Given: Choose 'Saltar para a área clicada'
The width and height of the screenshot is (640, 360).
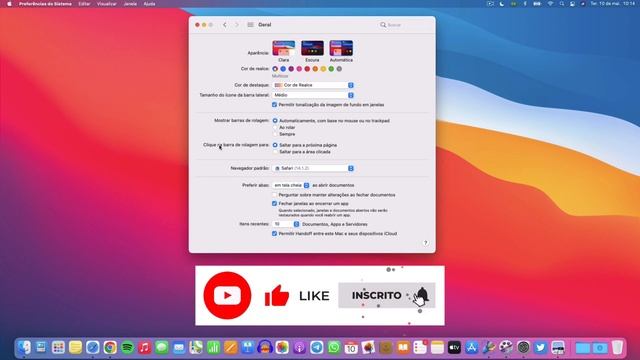Looking at the screenshot, I should tap(275, 152).
